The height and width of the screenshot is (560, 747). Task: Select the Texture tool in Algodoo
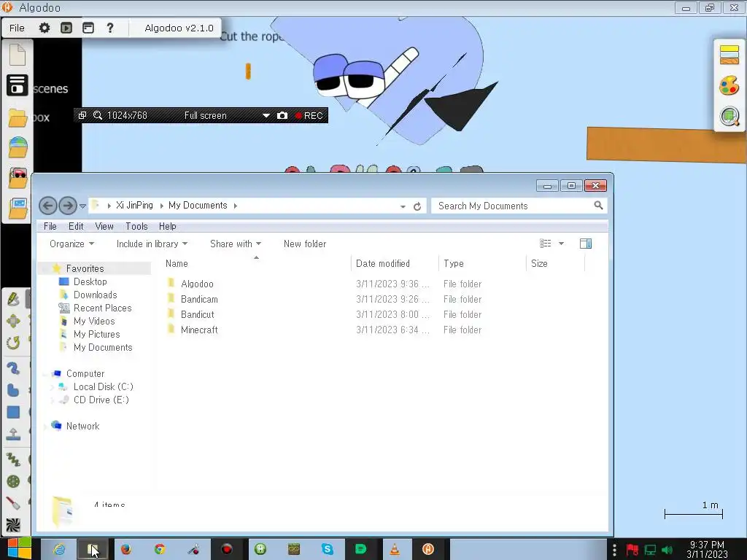click(x=13, y=525)
